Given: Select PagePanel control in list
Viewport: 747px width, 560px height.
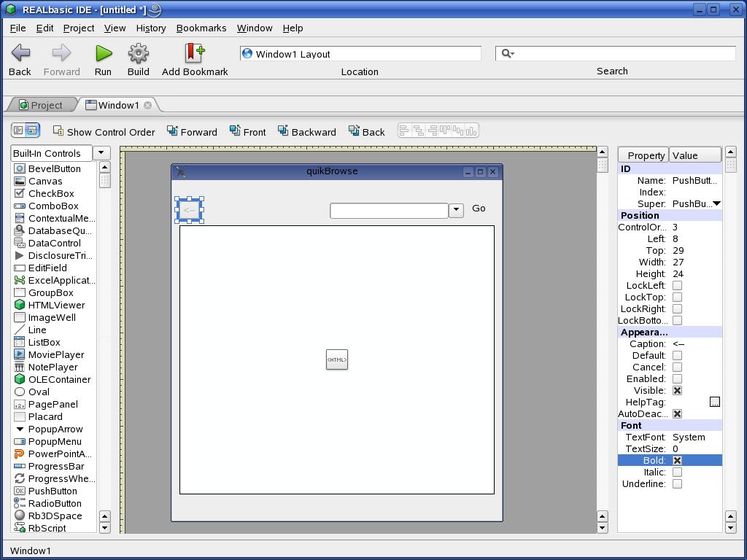Looking at the screenshot, I should pos(53,404).
